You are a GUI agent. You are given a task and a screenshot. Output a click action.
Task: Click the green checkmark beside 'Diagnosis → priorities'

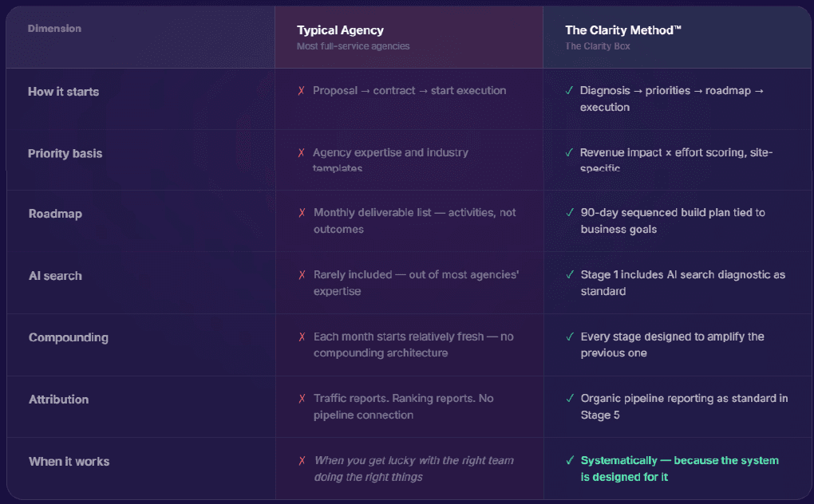569,91
